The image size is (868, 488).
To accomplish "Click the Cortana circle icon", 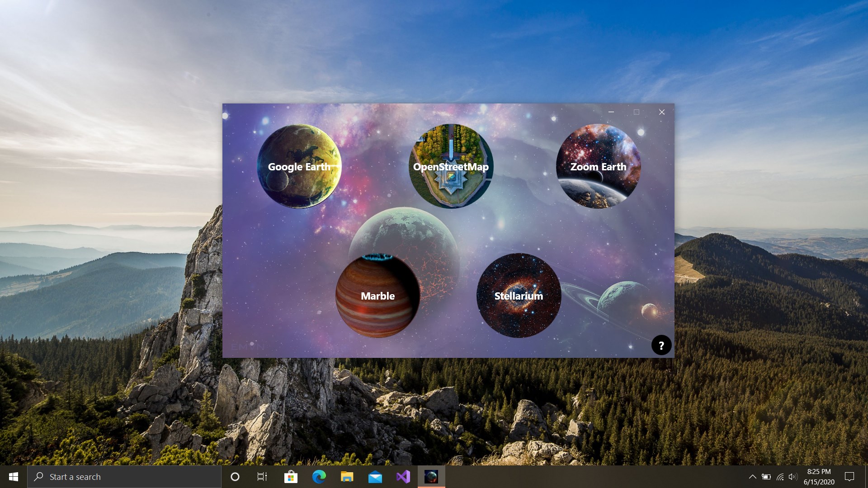I will [235, 476].
